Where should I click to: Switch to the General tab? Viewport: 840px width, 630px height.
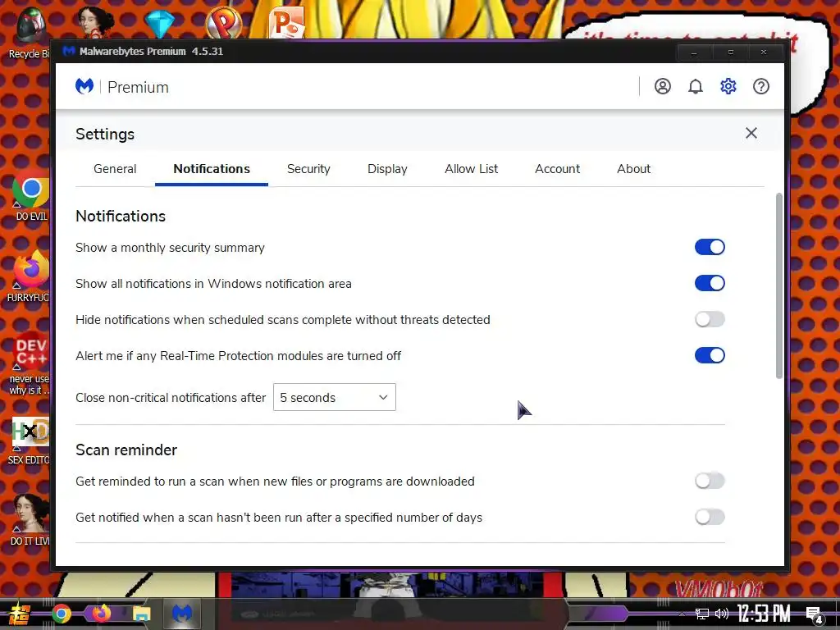115,169
